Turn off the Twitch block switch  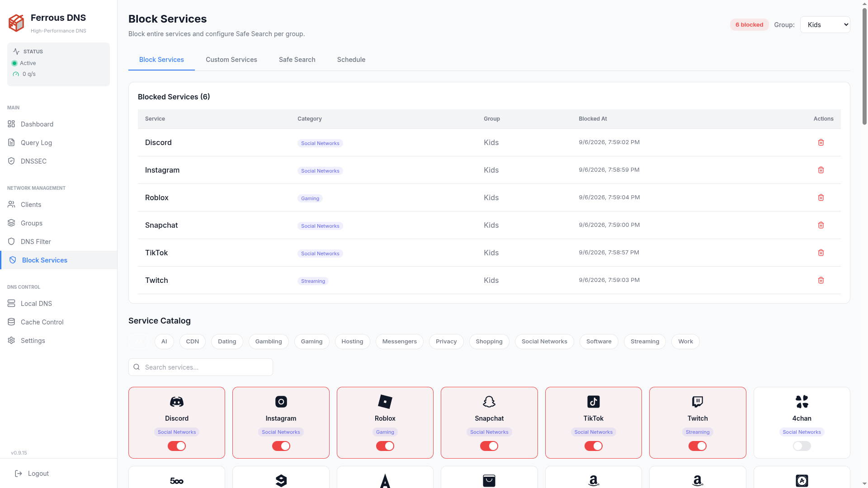[698, 446]
